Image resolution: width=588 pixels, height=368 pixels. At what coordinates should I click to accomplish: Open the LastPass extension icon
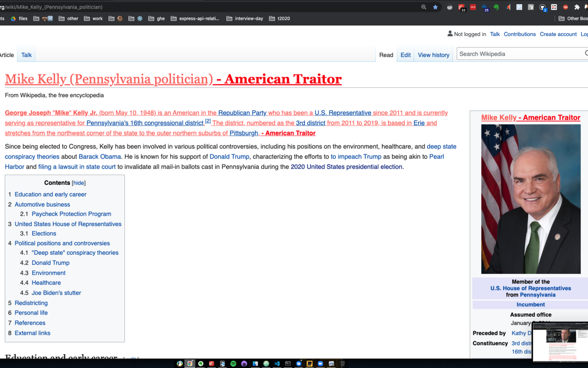click(473, 7)
